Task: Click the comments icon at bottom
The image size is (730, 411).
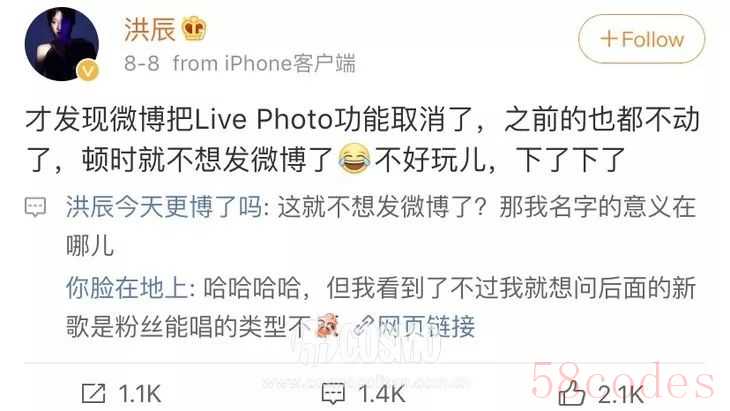Action: pos(333,394)
